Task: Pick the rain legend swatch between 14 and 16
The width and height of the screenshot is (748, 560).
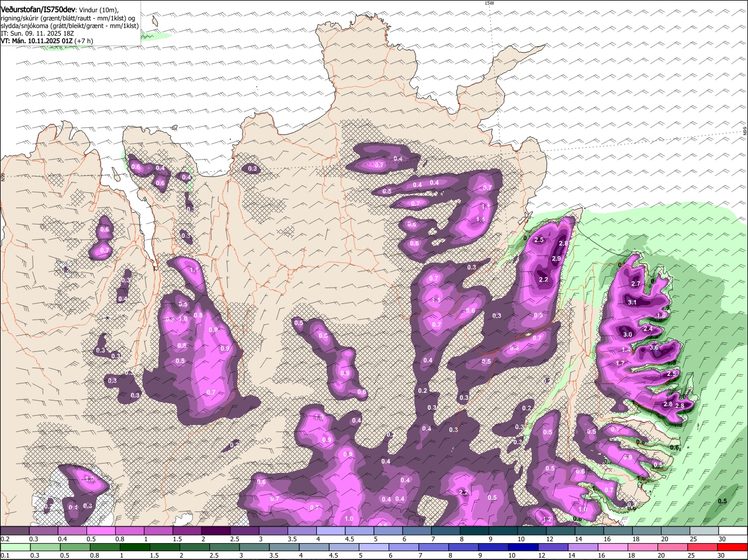Action: coord(583,547)
